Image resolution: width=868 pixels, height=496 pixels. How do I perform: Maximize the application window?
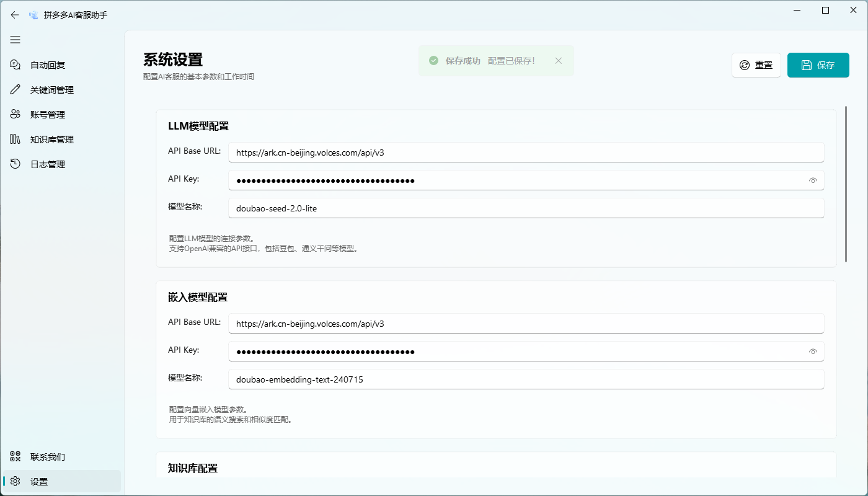826,10
